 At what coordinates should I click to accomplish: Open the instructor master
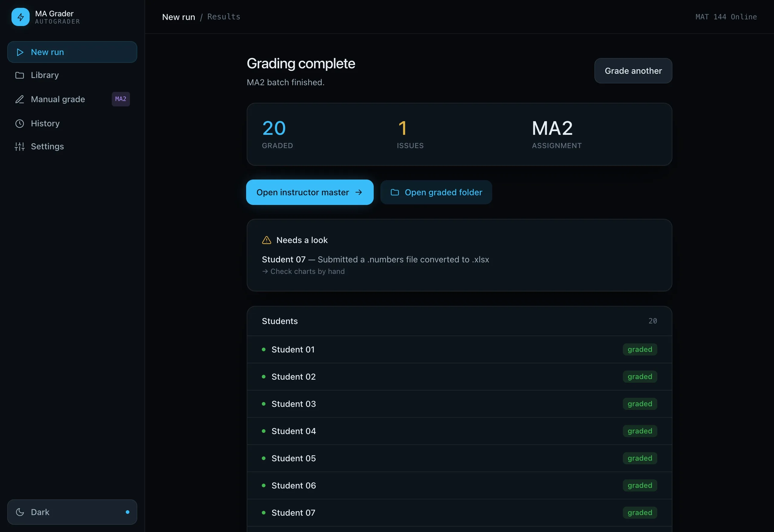(310, 192)
